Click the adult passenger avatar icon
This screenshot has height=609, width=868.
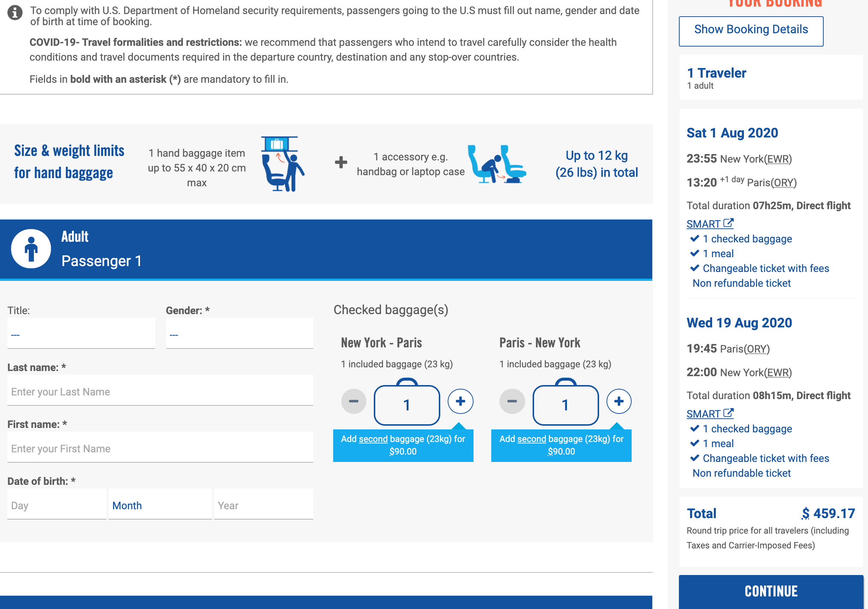[31, 249]
